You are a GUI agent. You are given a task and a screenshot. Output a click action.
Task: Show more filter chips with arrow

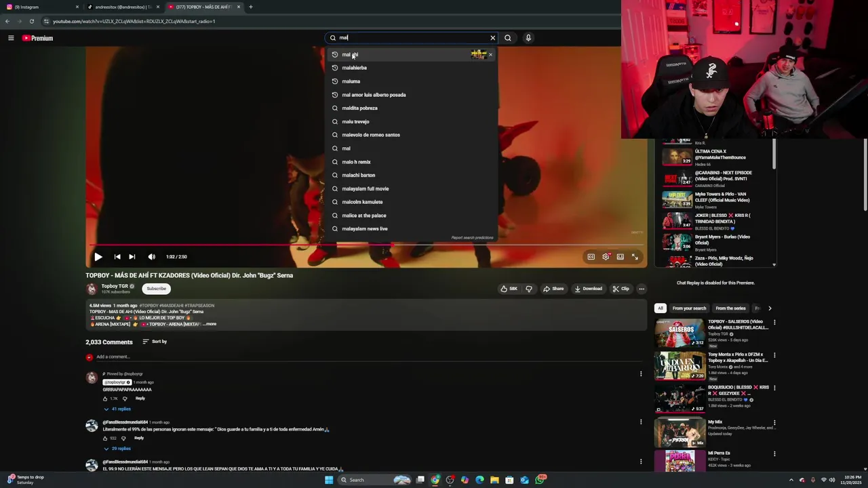click(770, 308)
